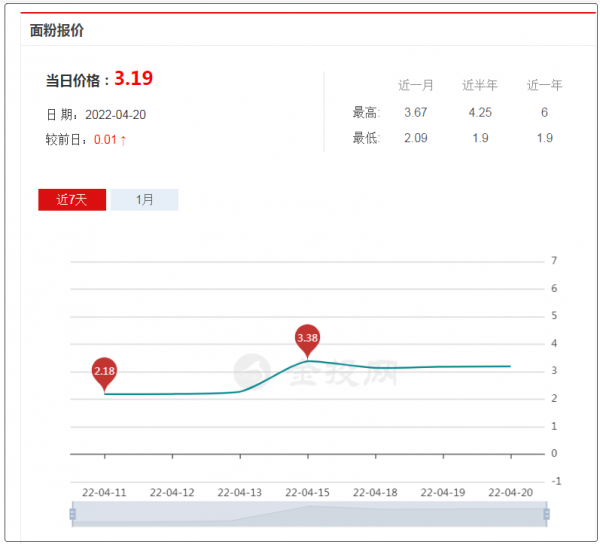Click the 22-04-18 axis label
Screen dimensions: 600x544
pyautogui.click(x=375, y=492)
